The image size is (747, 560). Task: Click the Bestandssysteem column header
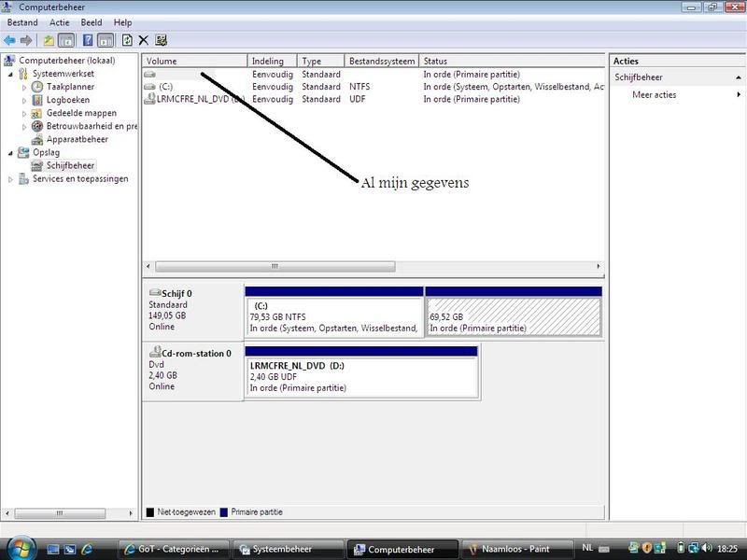tap(381, 61)
